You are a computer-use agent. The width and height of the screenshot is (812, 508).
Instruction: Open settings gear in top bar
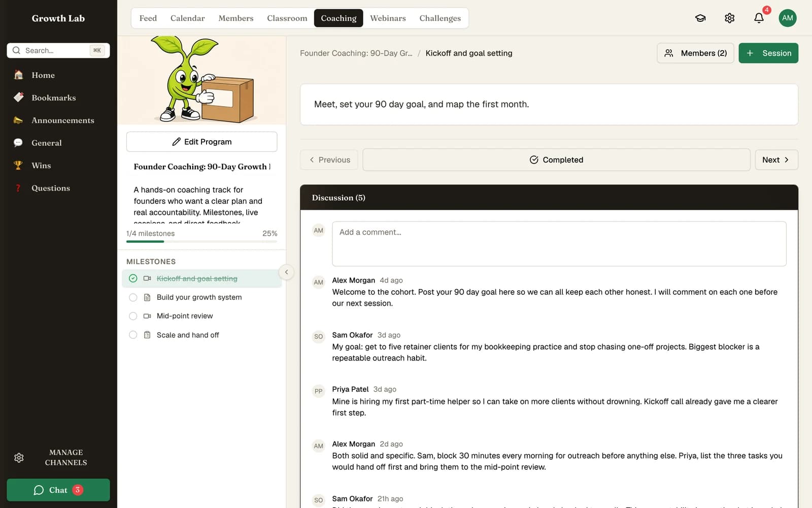(729, 18)
